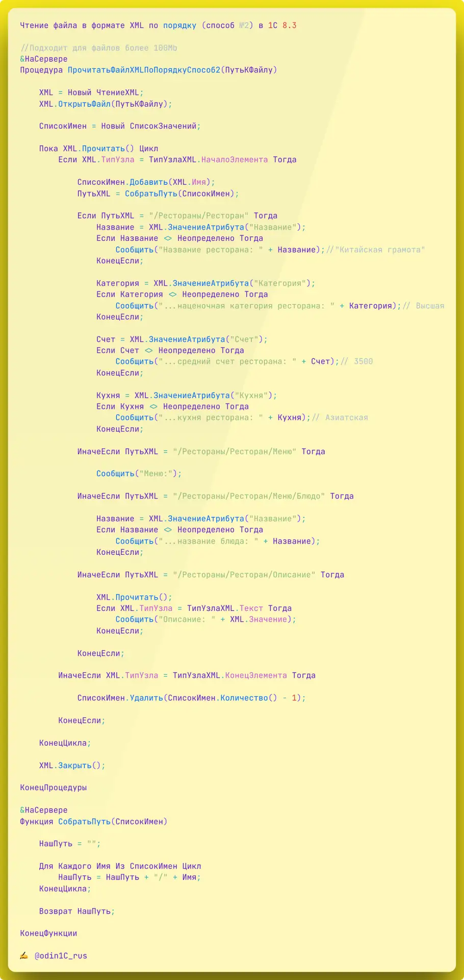
Task: Open the @odin1C_rus author handle
Action: 61,955
